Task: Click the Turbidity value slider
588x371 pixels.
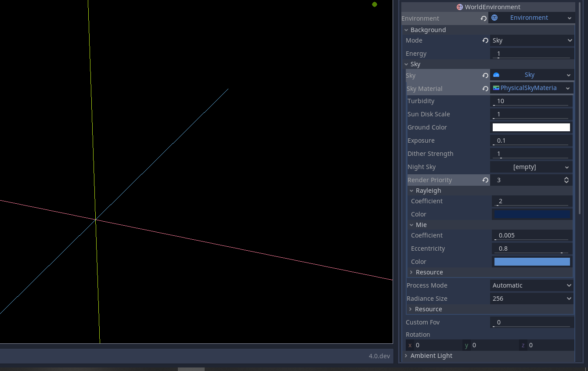Action: pyautogui.click(x=531, y=101)
